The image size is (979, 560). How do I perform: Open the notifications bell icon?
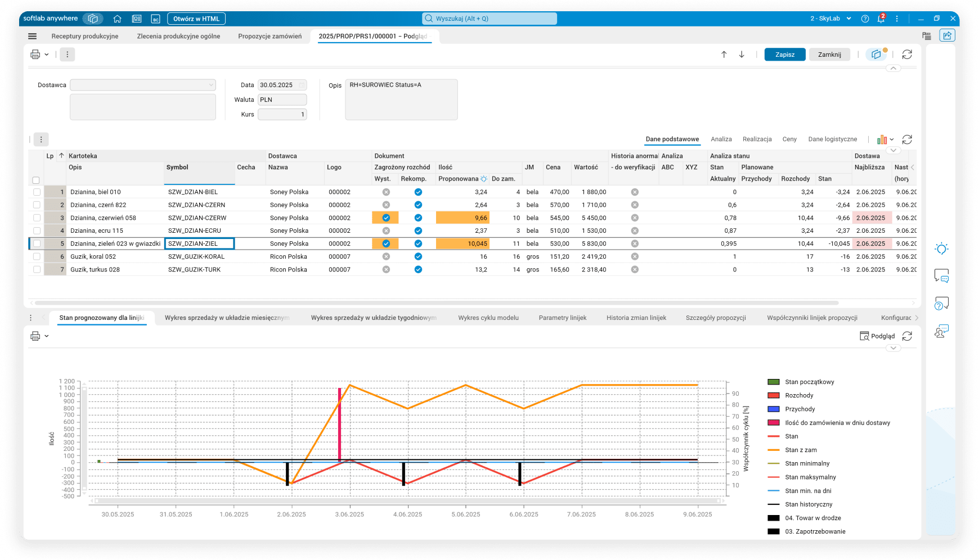[x=881, y=19]
